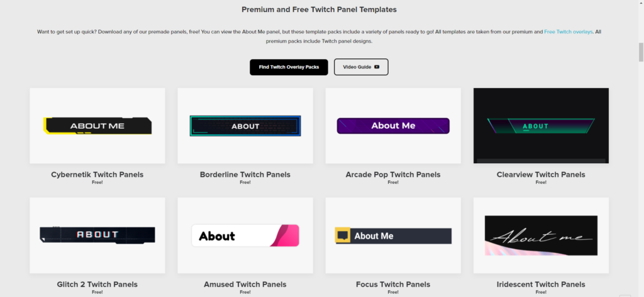Viewport: 644px width, 297px height.
Task: Click the yellow chat icon in Focus panel
Action: pos(343,235)
